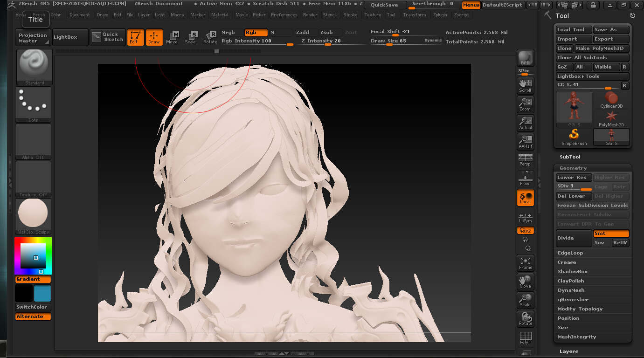Select the Move view icon in right shelf
The image size is (644, 358).
click(x=526, y=282)
